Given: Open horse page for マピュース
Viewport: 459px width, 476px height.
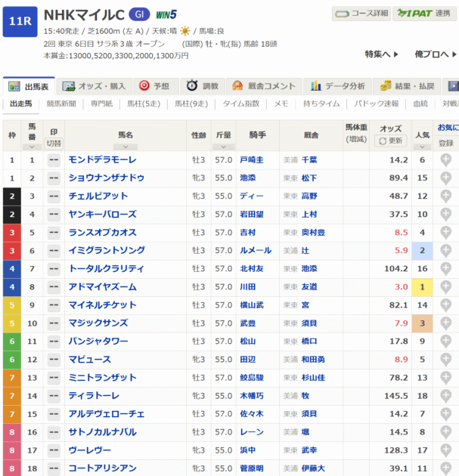Looking at the screenshot, I should pos(90,360).
